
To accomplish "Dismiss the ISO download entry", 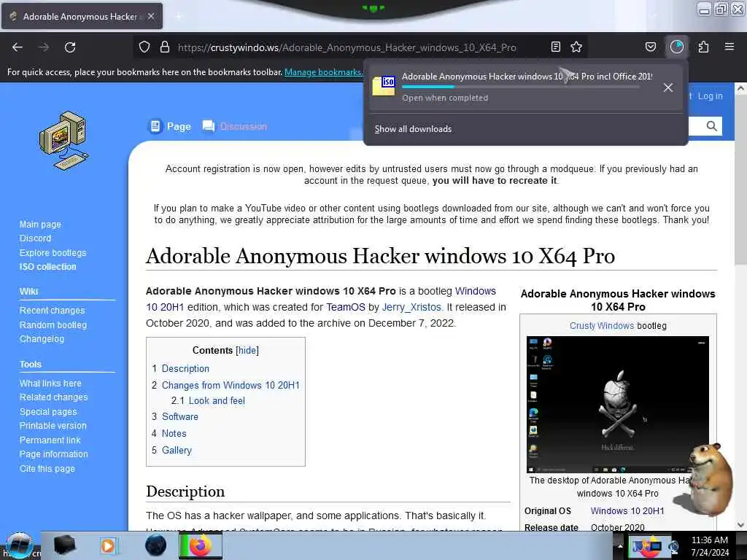I will [668, 87].
